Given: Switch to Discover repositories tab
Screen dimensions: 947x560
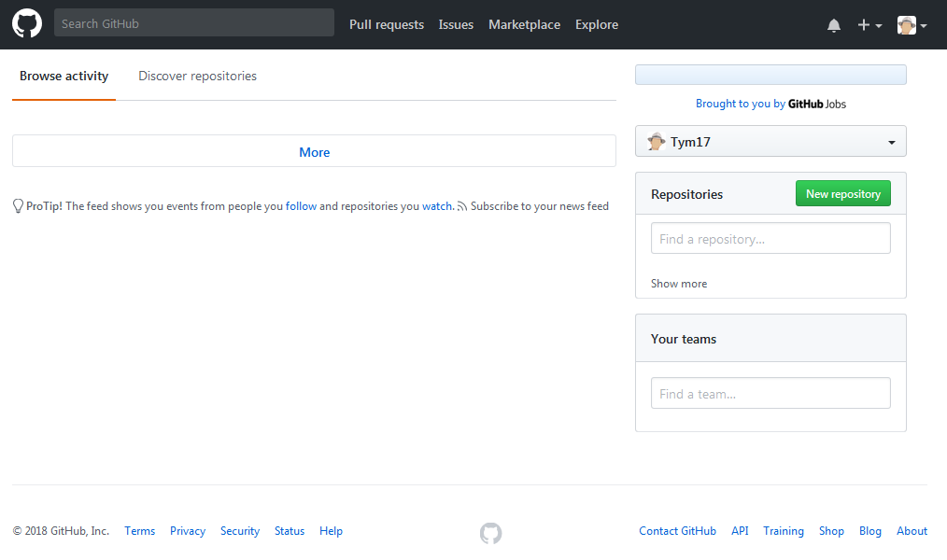Looking at the screenshot, I should point(197,76).
